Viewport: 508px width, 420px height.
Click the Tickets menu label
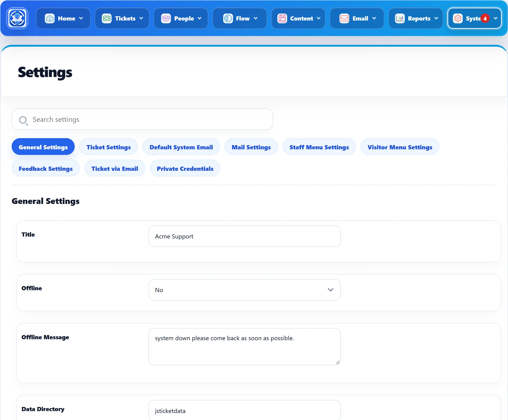tap(125, 18)
